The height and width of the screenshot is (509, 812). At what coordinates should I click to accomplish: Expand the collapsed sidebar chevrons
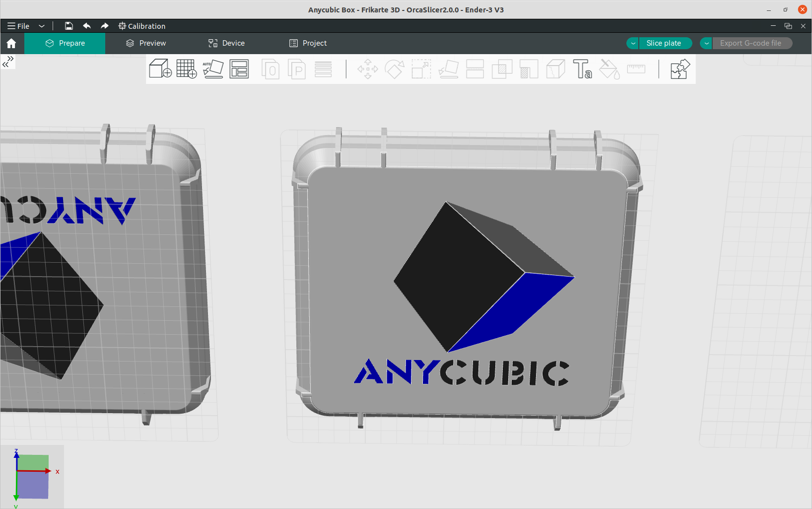coord(8,62)
